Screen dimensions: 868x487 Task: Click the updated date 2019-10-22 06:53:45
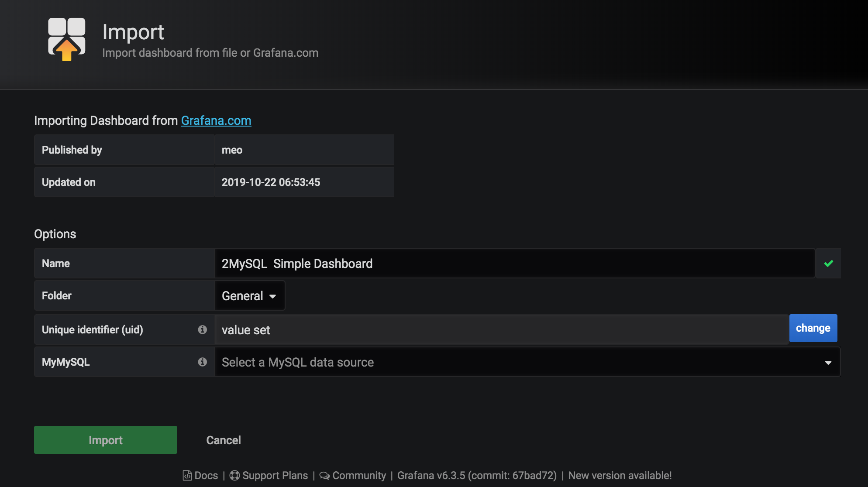tap(271, 182)
